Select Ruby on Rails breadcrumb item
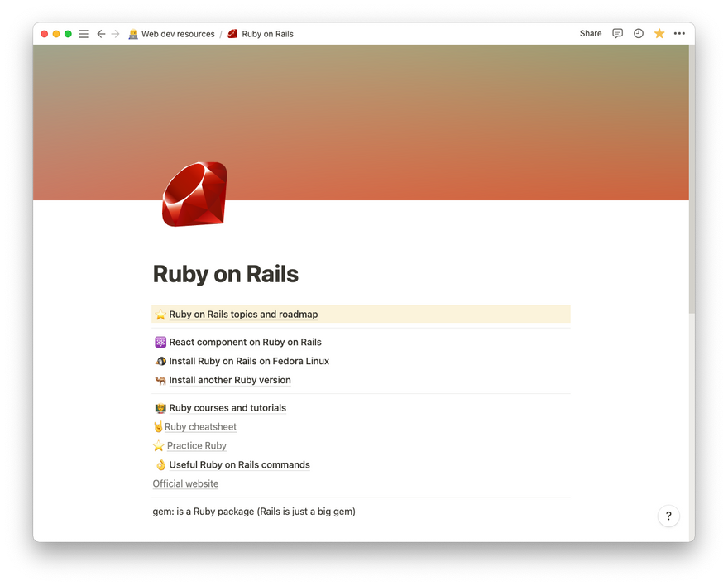This screenshot has width=728, height=586. pos(267,34)
